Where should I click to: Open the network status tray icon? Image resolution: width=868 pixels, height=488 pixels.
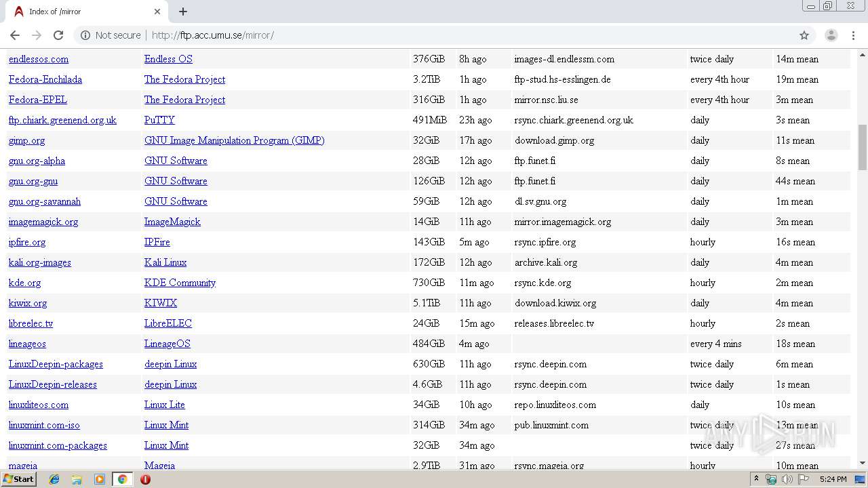tap(771, 479)
